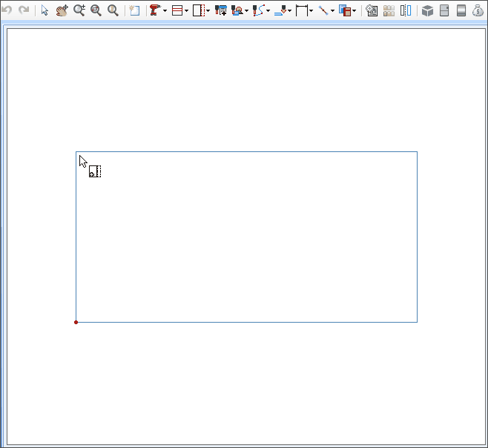
Task: Click the Undo arrow icon
Action: tap(7, 10)
